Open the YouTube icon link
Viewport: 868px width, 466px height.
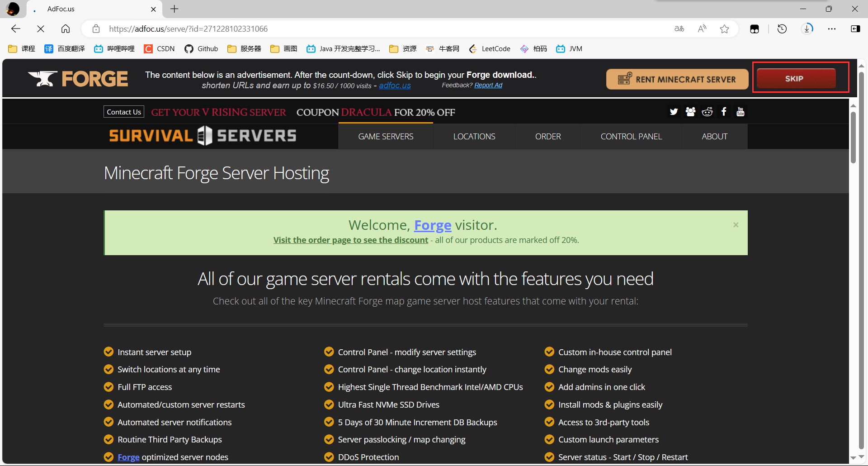741,112
